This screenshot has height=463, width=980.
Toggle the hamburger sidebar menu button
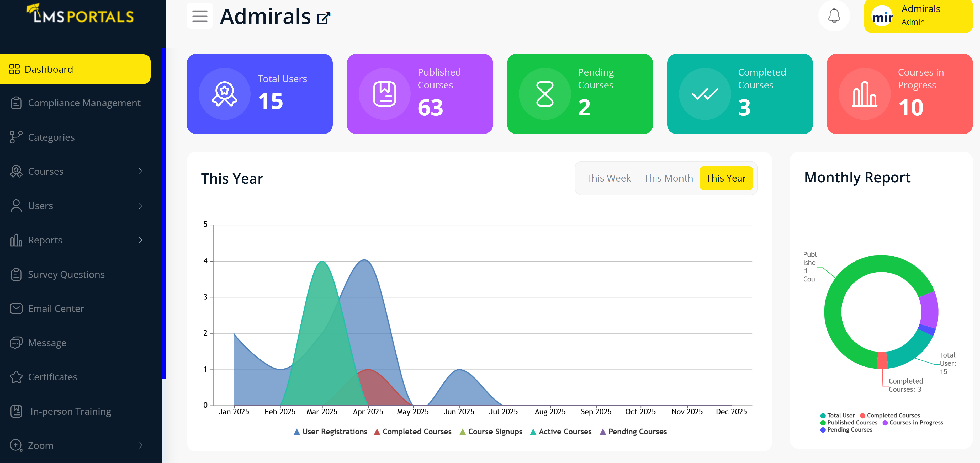(x=199, y=16)
